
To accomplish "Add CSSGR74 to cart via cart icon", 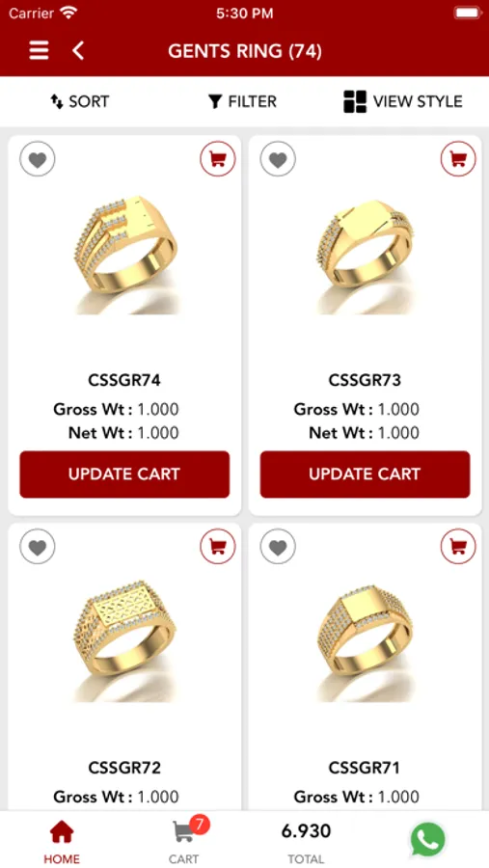I will click(x=218, y=159).
